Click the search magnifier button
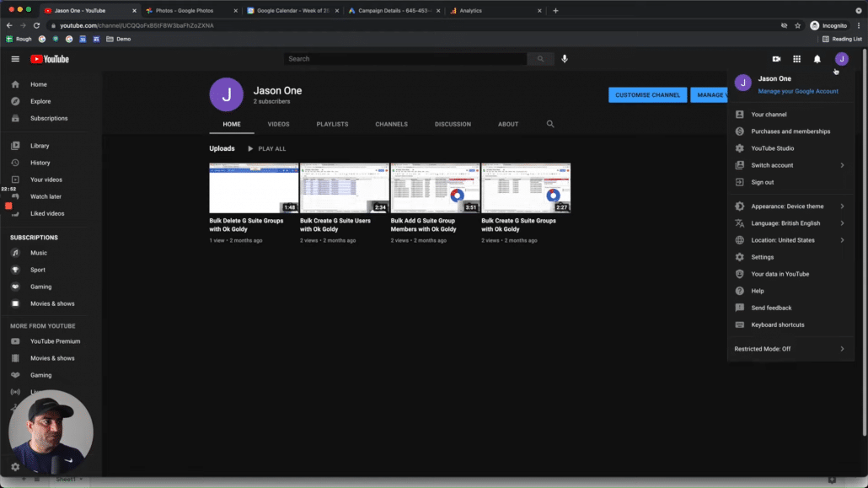 point(540,59)
